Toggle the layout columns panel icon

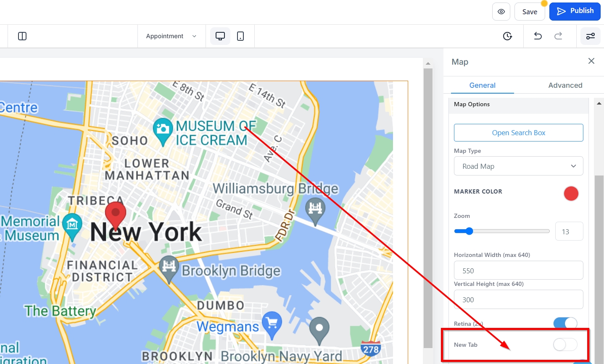coord(23,36)
